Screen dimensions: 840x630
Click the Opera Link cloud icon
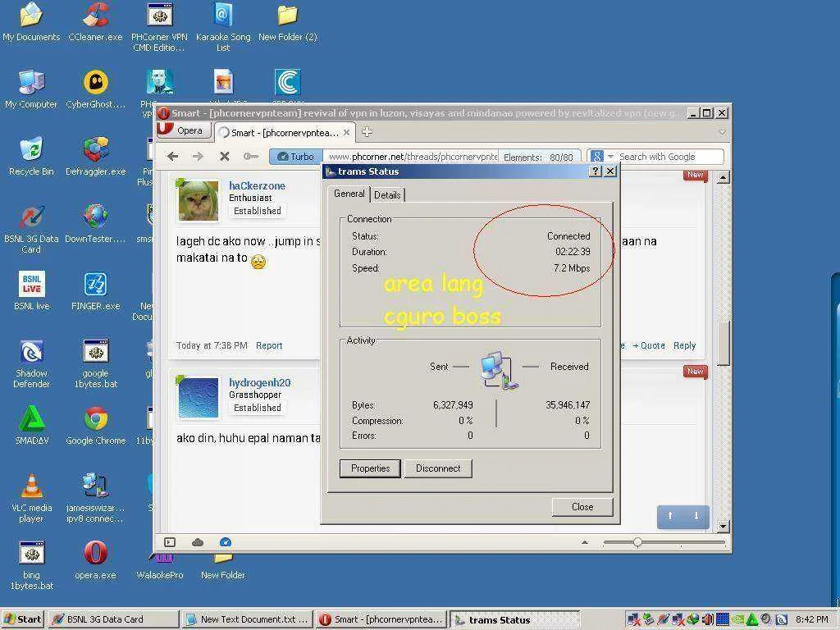198,542
